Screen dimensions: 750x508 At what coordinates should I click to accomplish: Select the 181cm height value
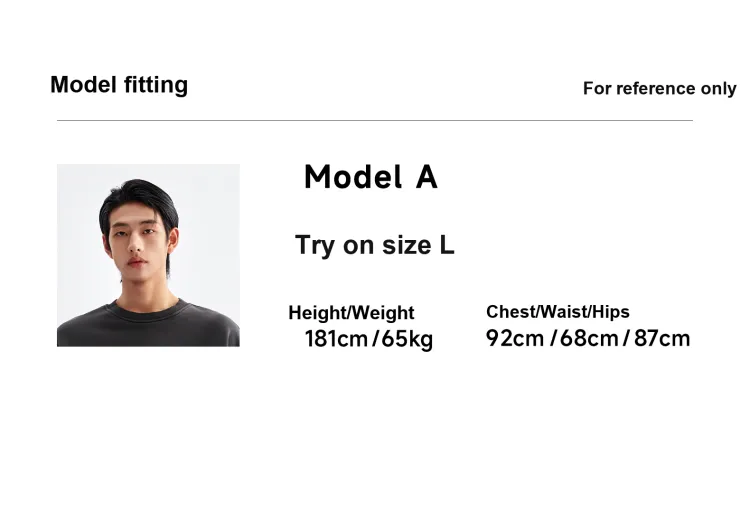tap(336, 339)
